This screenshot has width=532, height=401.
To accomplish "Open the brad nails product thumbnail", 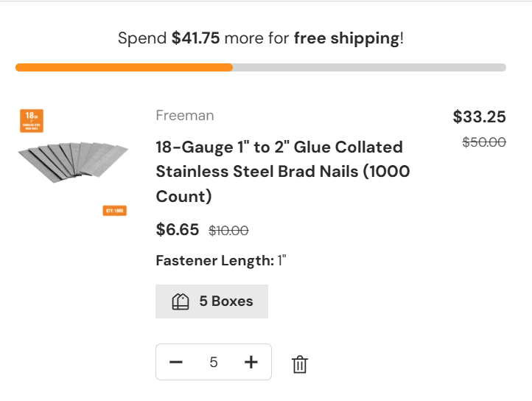I will [73, 162].
